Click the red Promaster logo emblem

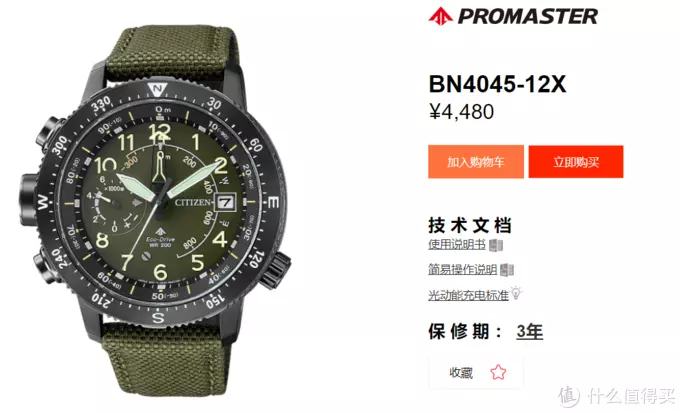(x=441, y=16)
